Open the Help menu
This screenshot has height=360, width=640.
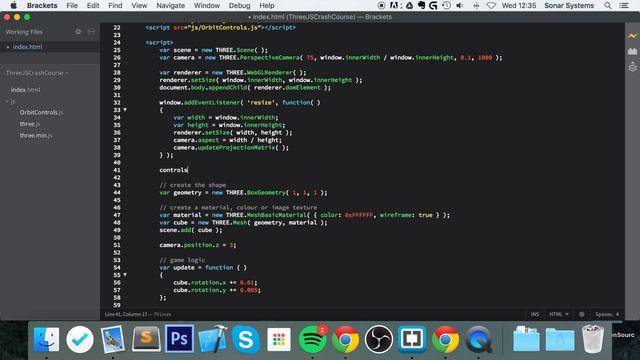267,6
